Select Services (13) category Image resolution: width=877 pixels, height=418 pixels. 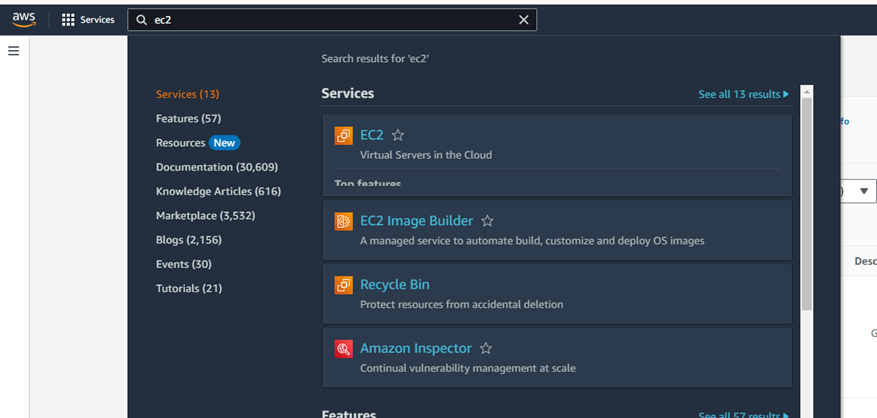(187, 94)
